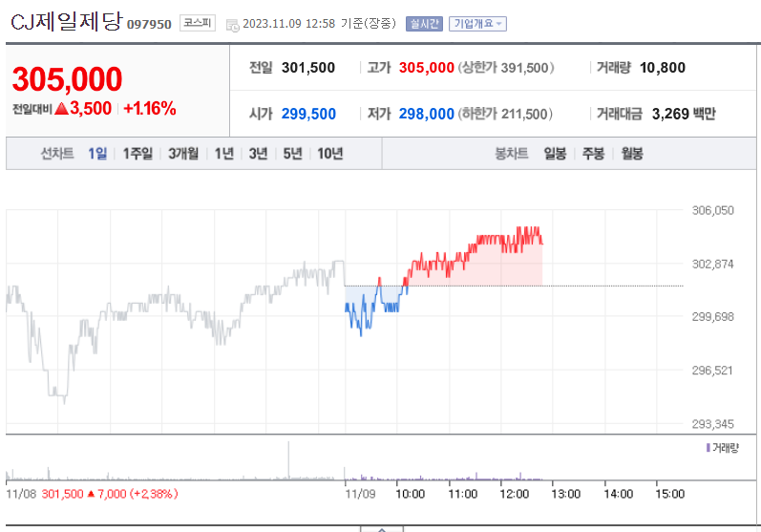The height and width of the screenshot is (532, 761).
Task: Click the calendar clock icon beside the date
Action: coord(232,25)
